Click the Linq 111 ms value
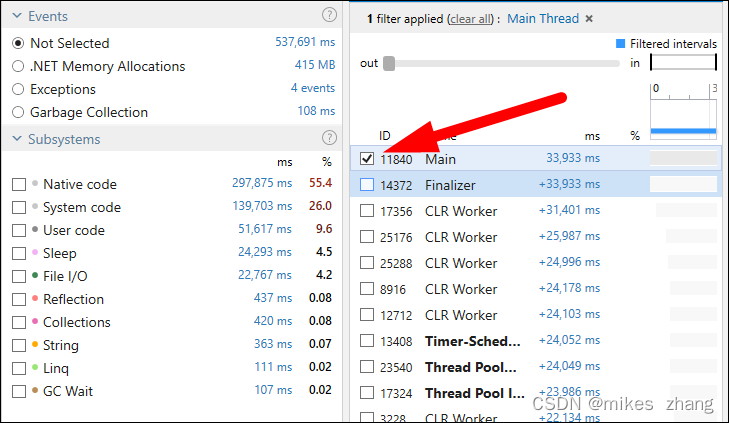 tap(273, 367)
